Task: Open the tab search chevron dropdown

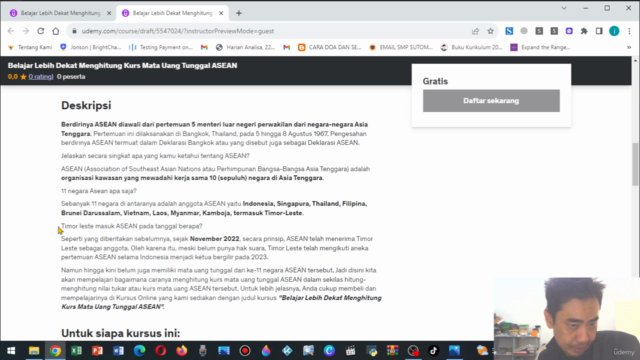Action: (564, 8)
